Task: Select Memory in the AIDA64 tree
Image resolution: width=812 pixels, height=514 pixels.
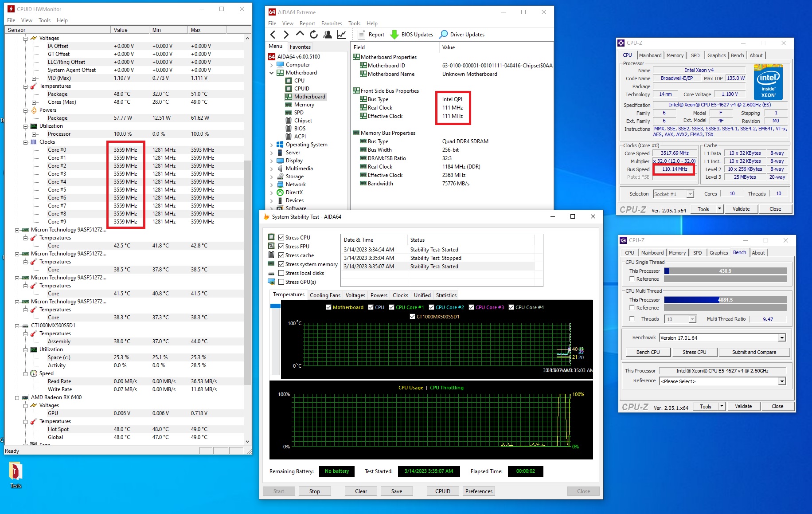Action: (300, 105)
